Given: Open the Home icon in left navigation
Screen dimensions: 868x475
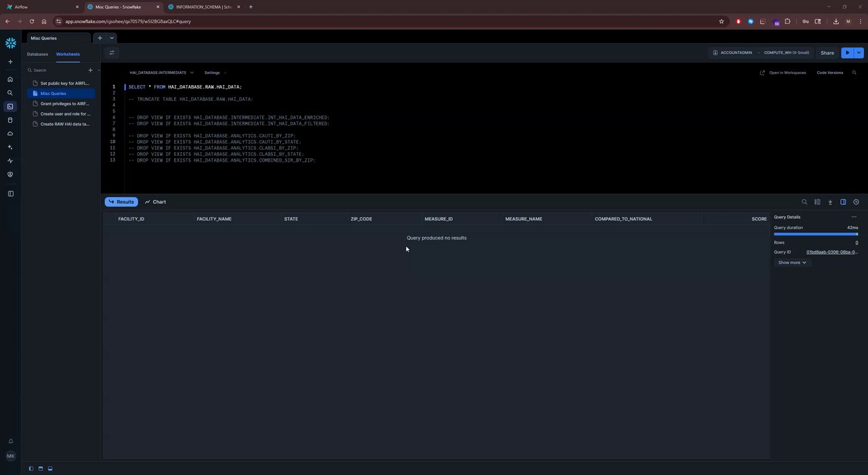Looking at the screenshot, I should coord(10,79).
